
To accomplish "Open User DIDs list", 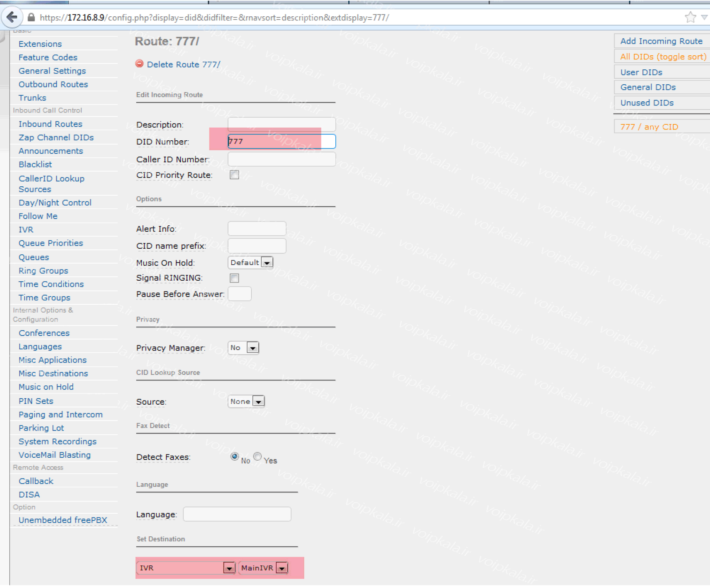I will 641,72.
